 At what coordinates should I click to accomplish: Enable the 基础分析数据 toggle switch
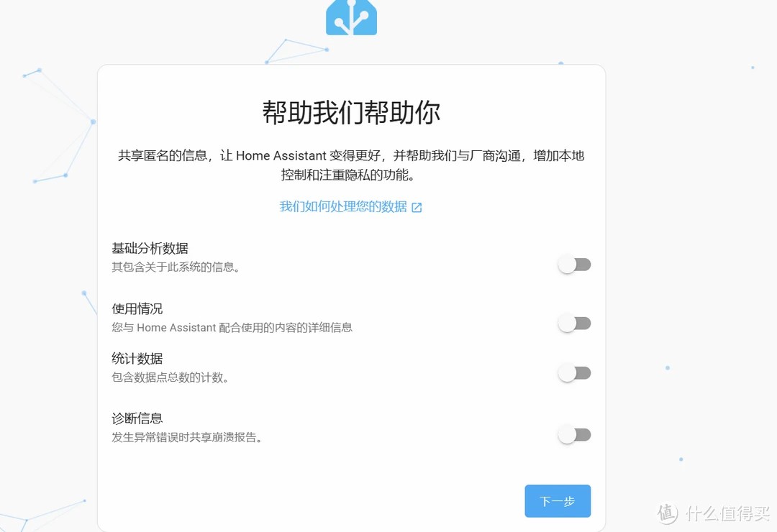[x=575, y=265]
